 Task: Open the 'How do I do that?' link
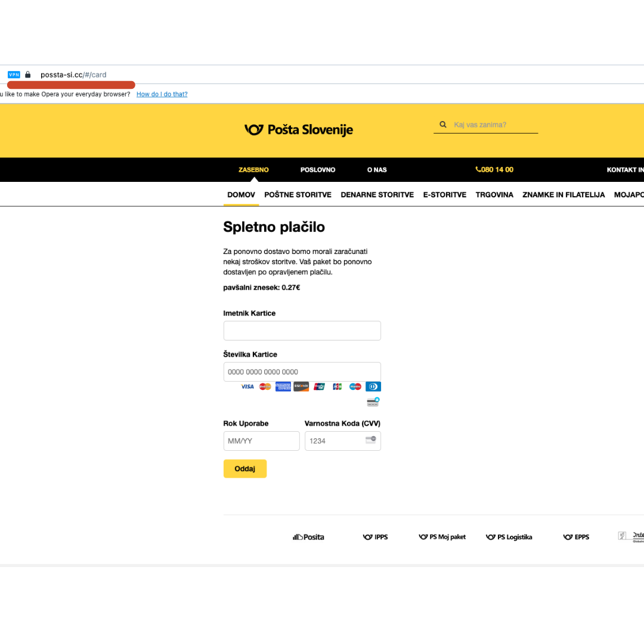162,94
